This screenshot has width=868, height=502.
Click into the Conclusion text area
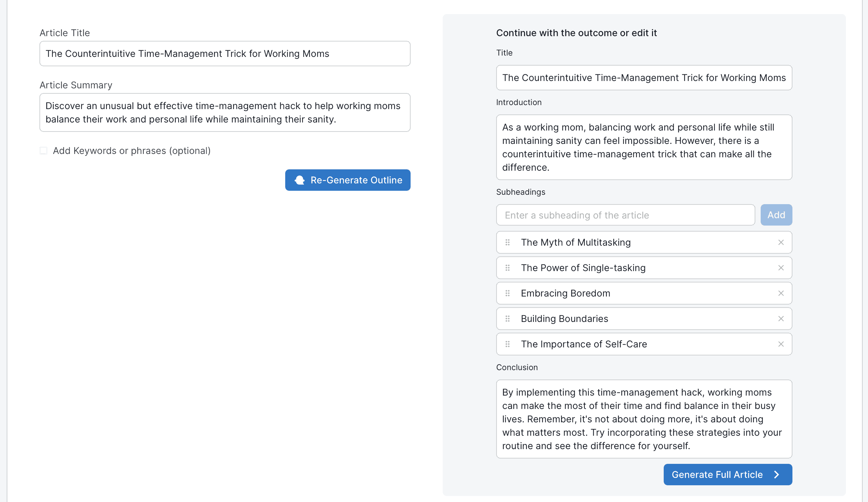tap(644, 419)
